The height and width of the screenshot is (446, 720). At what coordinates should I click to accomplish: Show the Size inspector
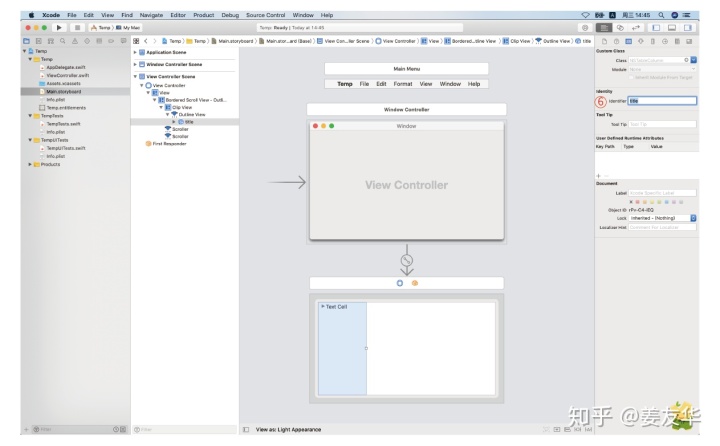pos(652,41)
